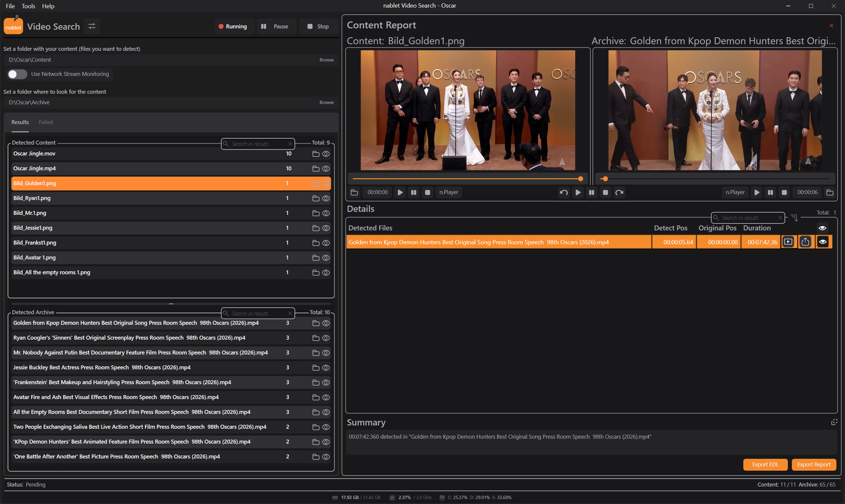Toggle the eye icon in the Details column header
The width and height of the screenshot is (845, 504).
pos(822,228)
